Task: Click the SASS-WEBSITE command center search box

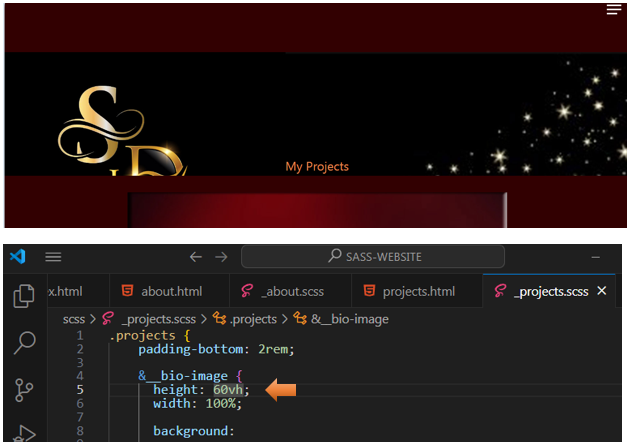Action: (372, 257)
